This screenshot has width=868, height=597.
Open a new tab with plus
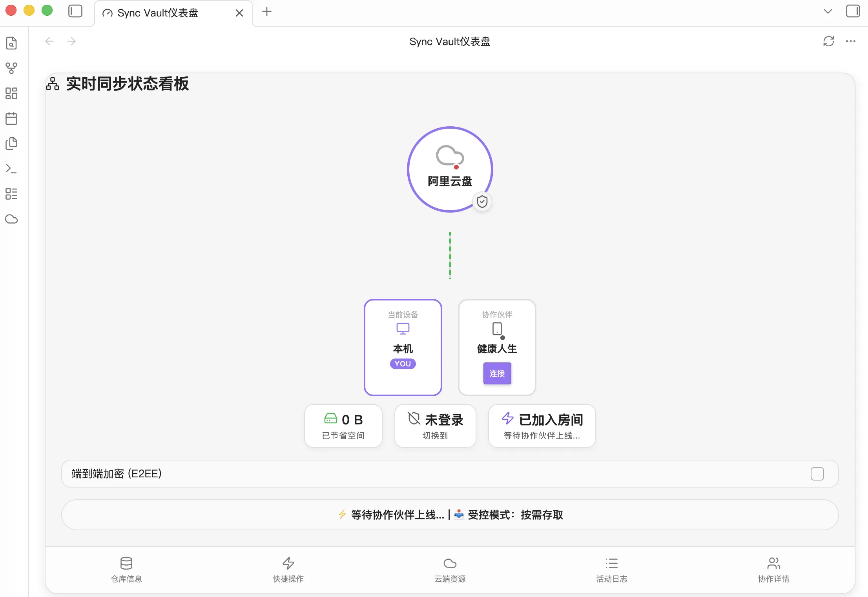(x=267, y=12)
